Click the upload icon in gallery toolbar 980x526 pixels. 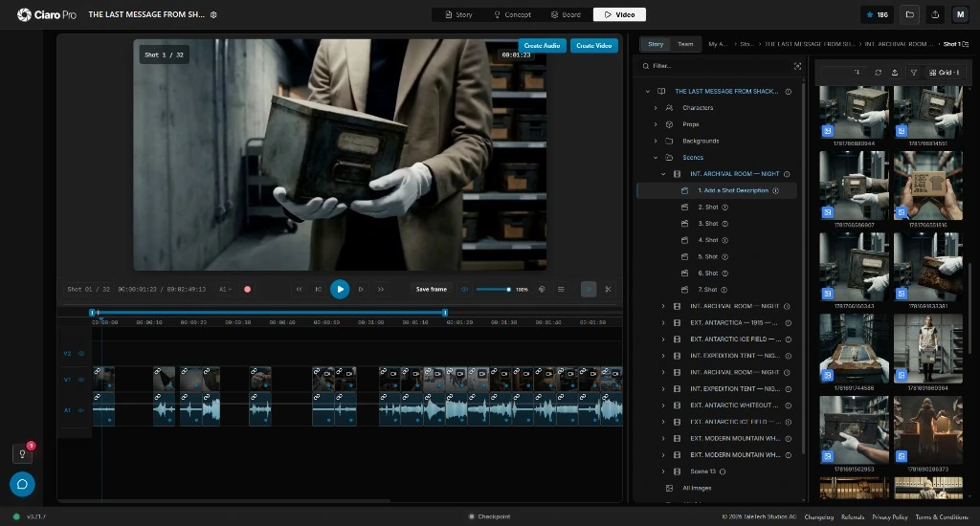point(895,73)
